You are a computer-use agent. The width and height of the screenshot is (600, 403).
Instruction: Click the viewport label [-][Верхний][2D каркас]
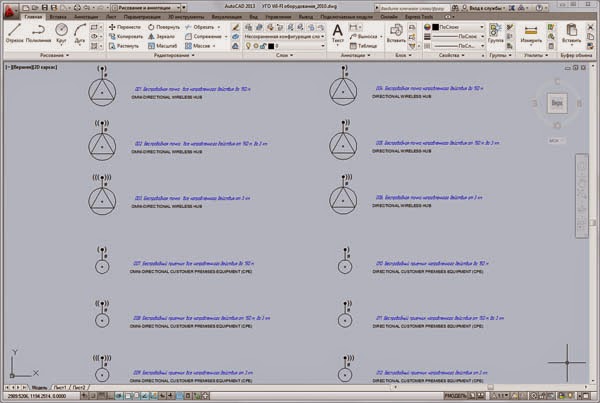point(31,67)
